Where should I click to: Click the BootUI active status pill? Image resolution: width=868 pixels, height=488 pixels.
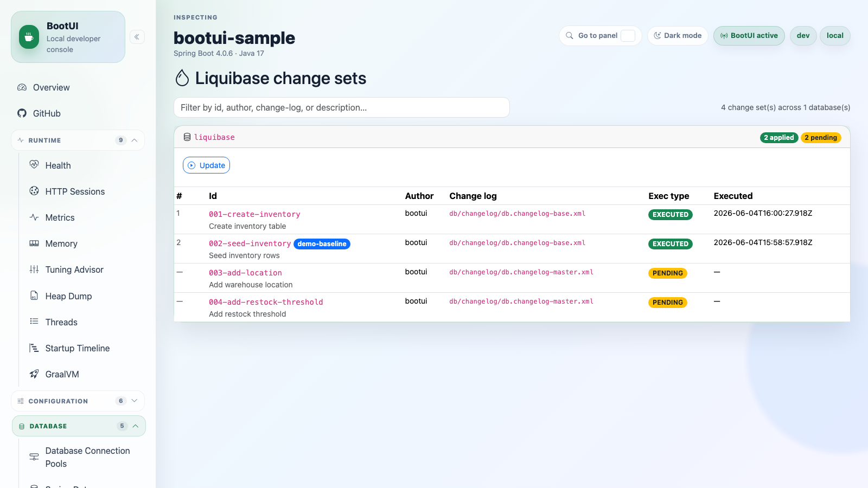pyautogui.click(x=749, y=36)
